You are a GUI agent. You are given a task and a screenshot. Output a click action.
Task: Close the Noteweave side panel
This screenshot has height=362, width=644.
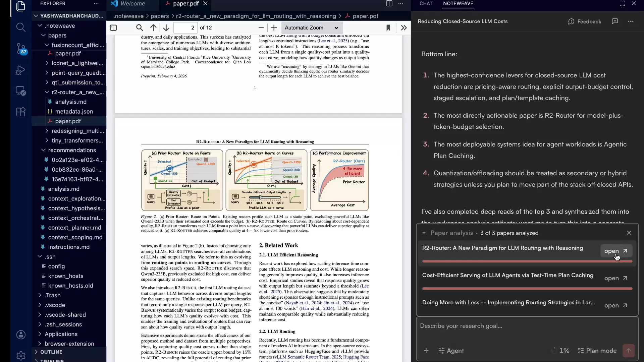point(634,4)
